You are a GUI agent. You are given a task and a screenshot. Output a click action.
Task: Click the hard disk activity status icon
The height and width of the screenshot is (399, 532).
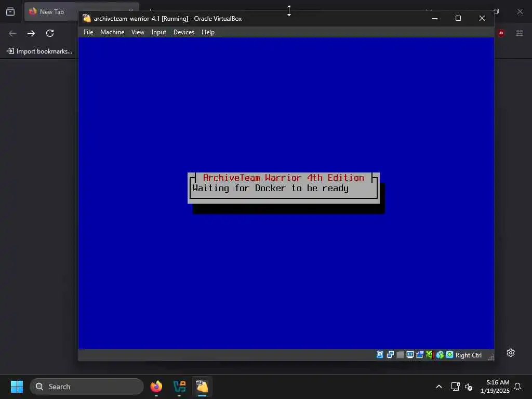point(380,355)
